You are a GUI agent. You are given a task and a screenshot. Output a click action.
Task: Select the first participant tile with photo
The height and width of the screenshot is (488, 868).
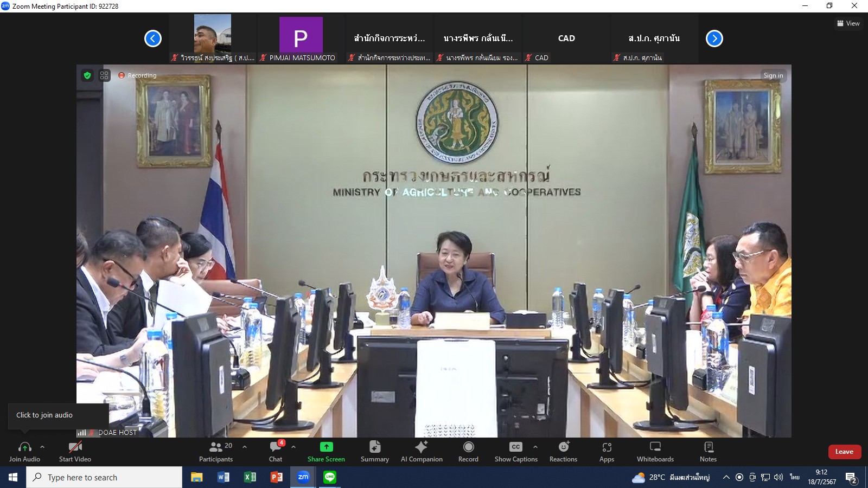tap(213, 38)
